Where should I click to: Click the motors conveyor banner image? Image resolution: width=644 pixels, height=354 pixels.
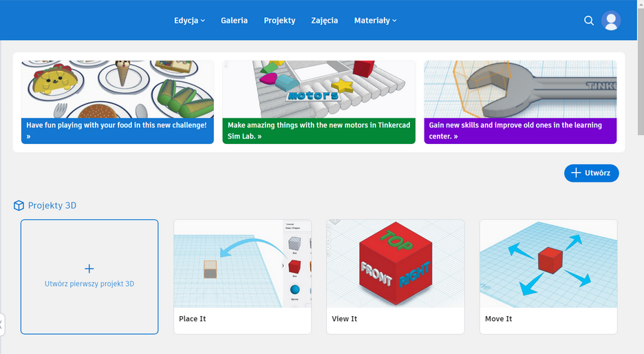click(x=319, y=90)
